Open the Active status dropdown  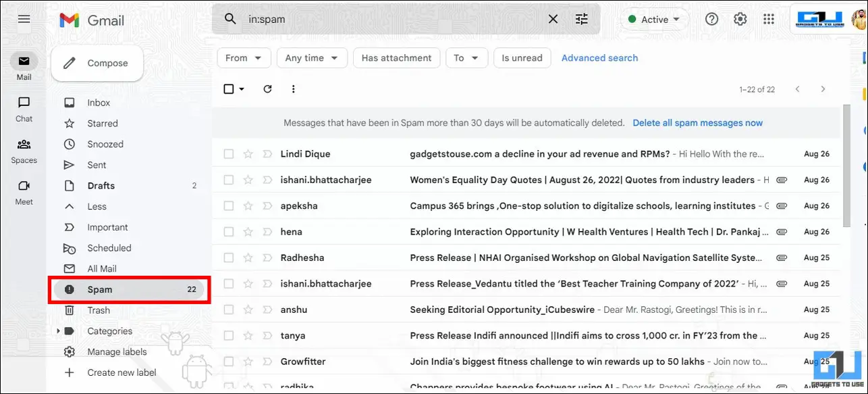pyautogui.click(x=654, y=20)
